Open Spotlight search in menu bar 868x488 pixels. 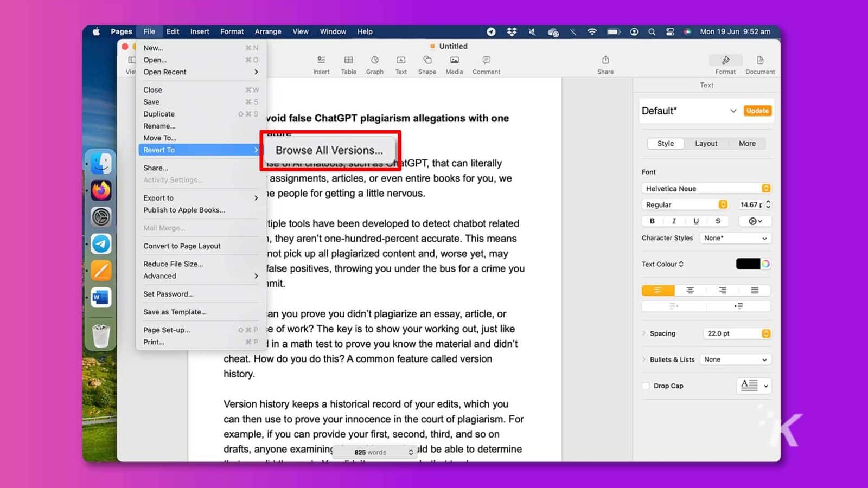click(x=652, y=32)
